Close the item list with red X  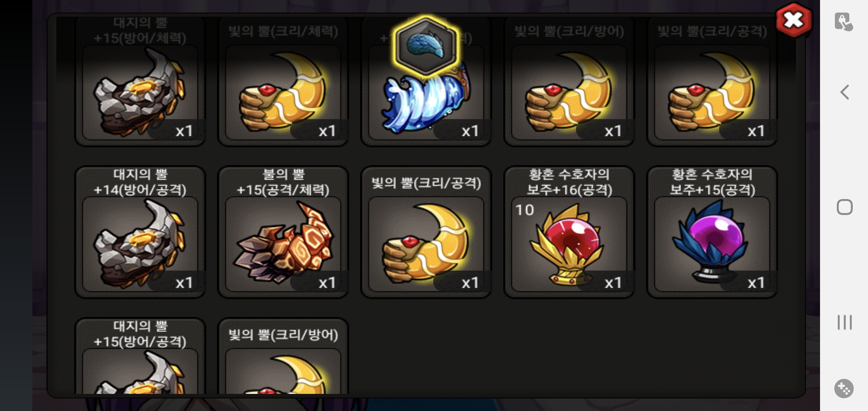coord(794,20)
